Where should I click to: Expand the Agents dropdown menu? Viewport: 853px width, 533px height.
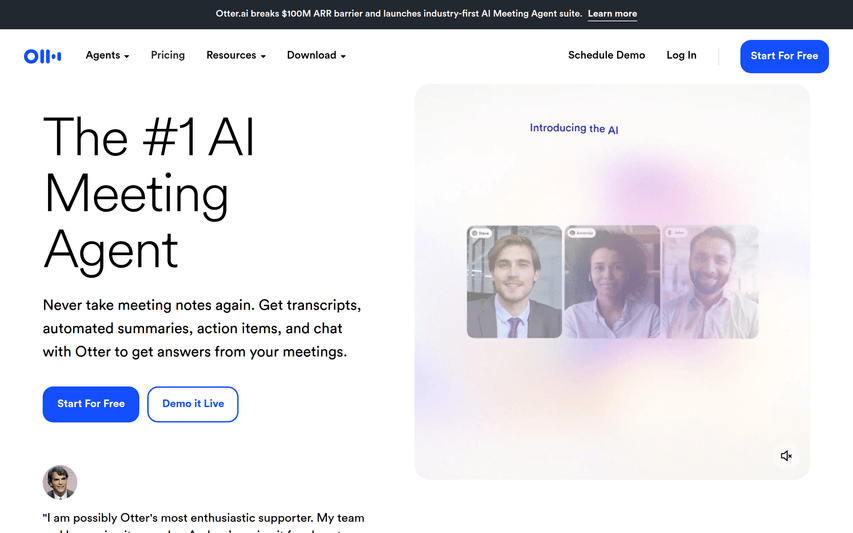107,56
